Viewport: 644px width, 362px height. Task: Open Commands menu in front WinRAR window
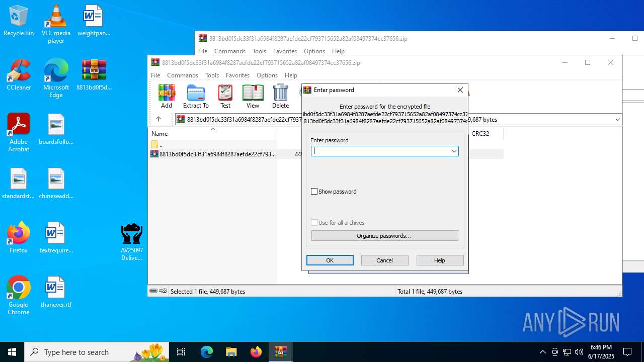click(183, 75)
